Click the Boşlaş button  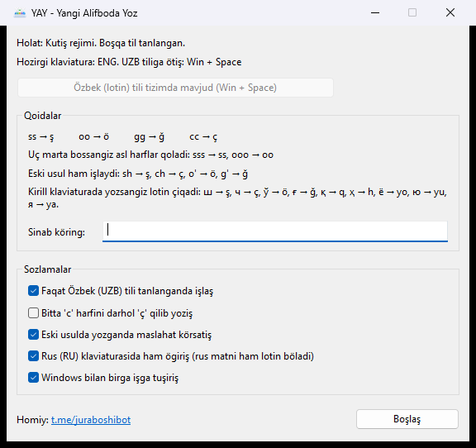pos(407,419)
